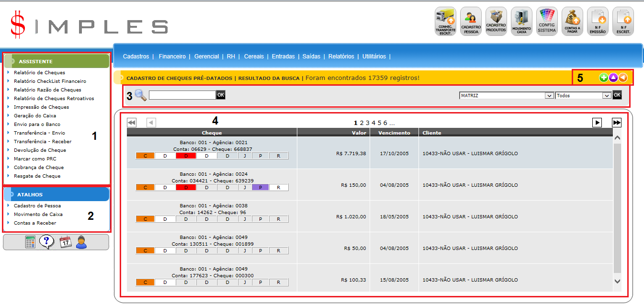Image resolution: width=644 pixels, height=306 pixels.
Task: Click the Contas a Pagar money bag icon
Action: [x=572, y=21]
